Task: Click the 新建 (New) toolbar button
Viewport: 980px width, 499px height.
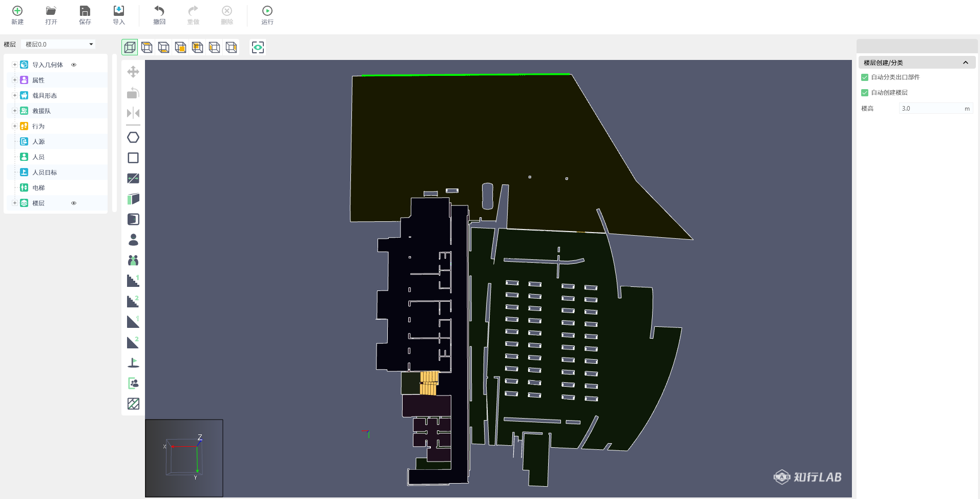Action: pyautogui.click(x=17, y=15)
